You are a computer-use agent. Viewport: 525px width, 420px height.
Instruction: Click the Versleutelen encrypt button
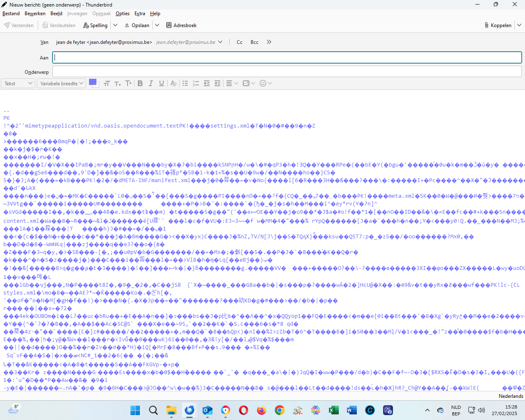(59, 25)
